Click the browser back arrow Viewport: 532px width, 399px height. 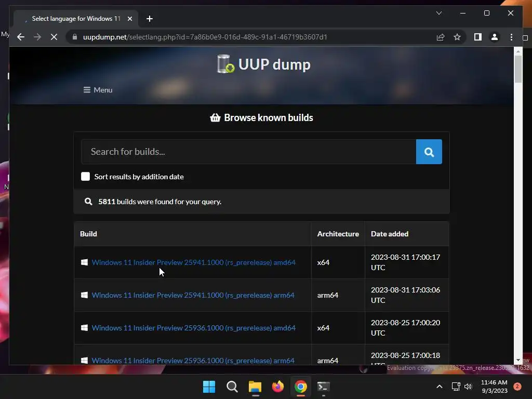click(21, 37)
